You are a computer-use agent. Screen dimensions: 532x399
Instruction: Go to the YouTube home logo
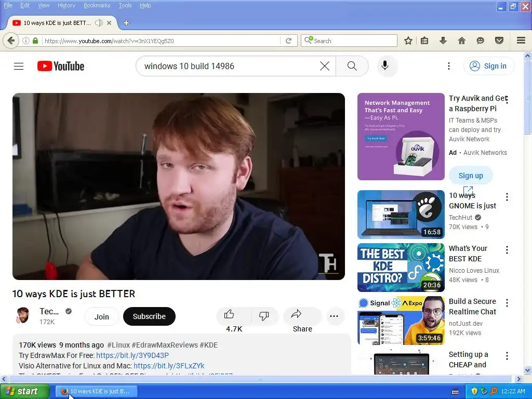(61, 66)
